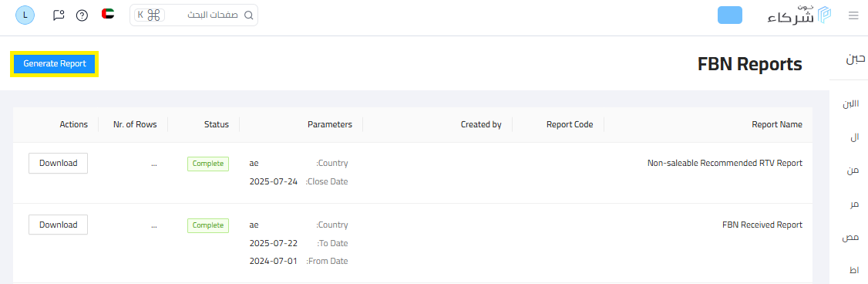The height and width of the screenshot is (284, 868).
Task: Click the Nr. of Rows column header
Action: coord(135,124)
